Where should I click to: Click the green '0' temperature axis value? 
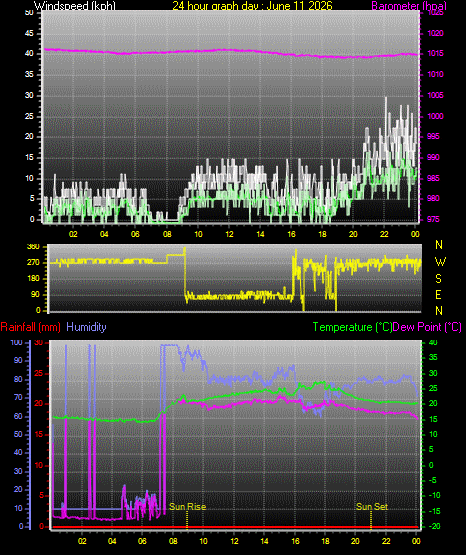(431, 465)
